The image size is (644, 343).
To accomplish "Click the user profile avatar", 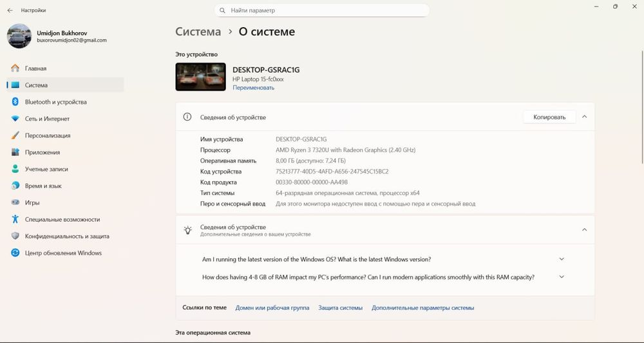I will pos(19,35).
